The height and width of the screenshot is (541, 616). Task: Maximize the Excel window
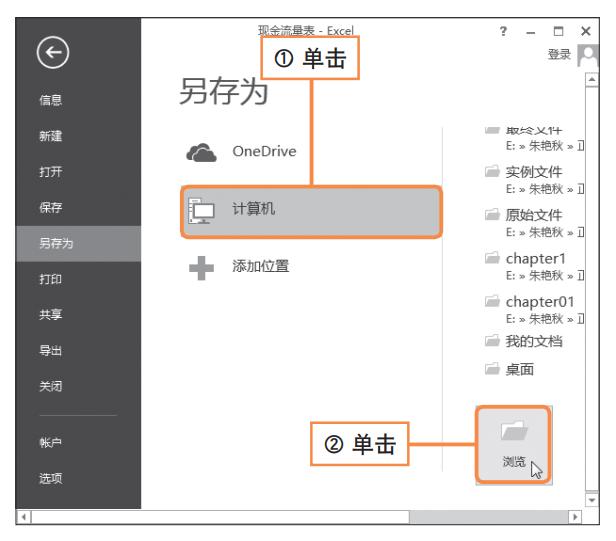pos(558,31)
